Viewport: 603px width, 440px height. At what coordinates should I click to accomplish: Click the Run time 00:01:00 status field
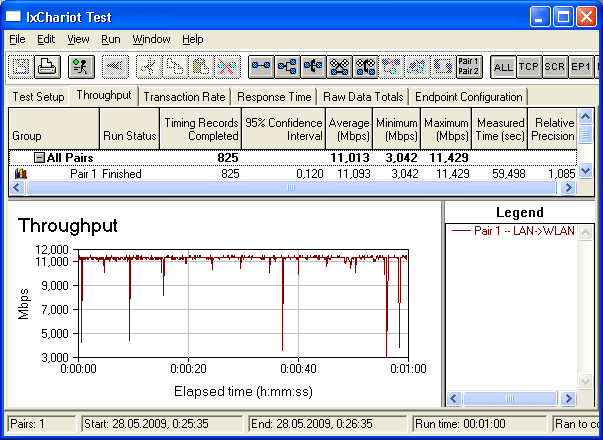(479, 424)
